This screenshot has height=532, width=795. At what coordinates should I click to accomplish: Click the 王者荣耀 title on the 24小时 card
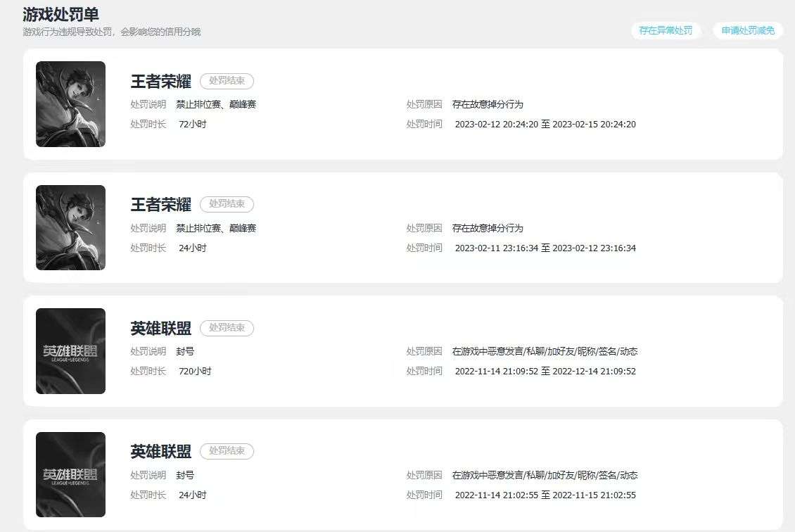pos(160,204)
